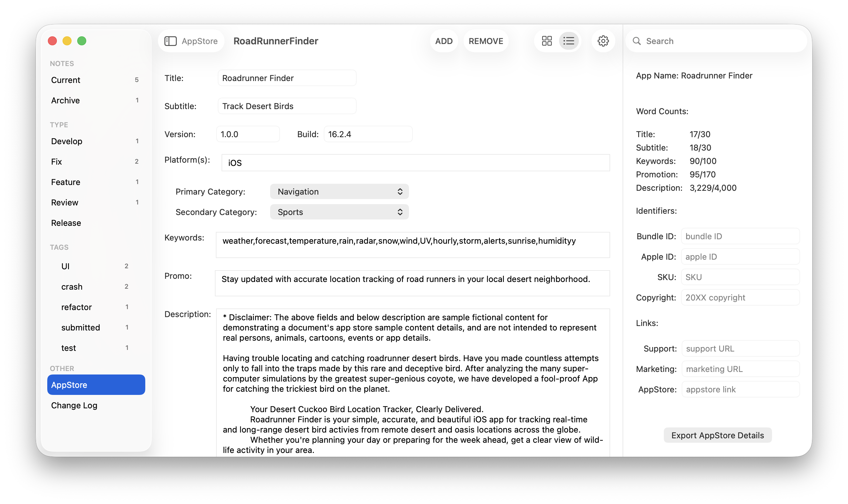Click the search magnifier icon
The height and width of the screenshot is (504, 848).
click(x=637, y=41)
